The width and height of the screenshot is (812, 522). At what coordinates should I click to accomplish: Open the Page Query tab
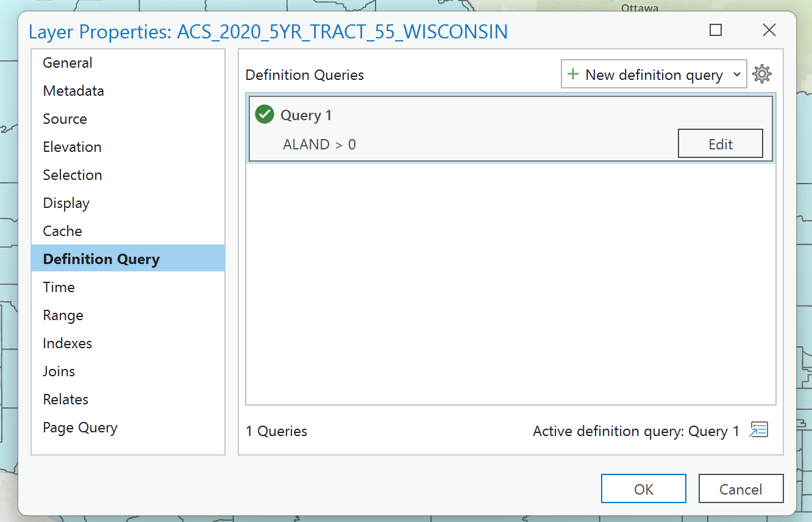[80, 427]
